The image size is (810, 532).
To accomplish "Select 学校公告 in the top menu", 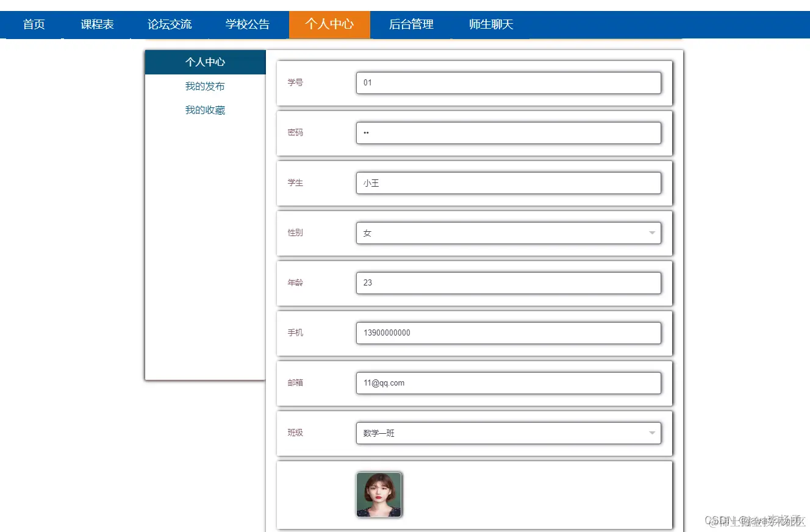I will coord(248,24).
